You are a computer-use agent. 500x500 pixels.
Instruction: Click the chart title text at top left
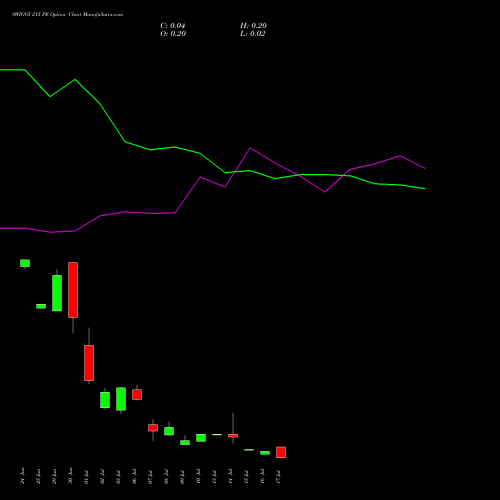pos(68,15)
